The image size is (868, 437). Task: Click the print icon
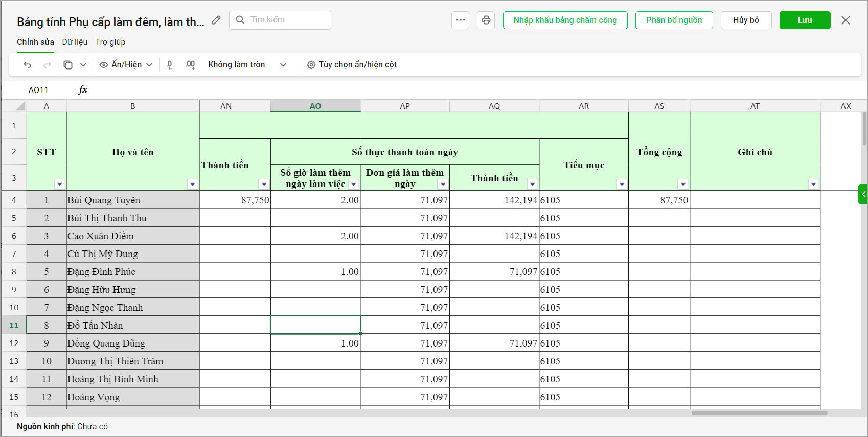(x=486, y=20)
